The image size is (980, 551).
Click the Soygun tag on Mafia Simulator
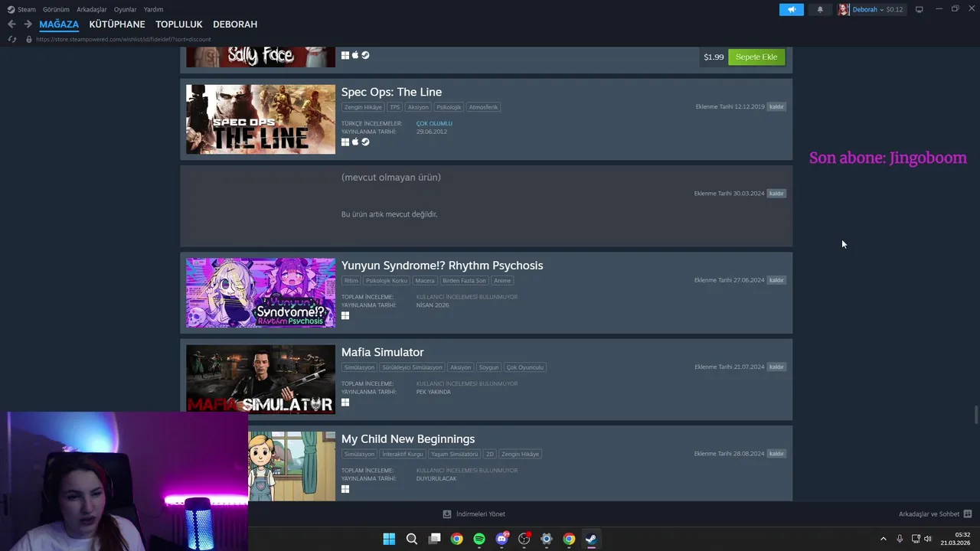coord(488,367)
